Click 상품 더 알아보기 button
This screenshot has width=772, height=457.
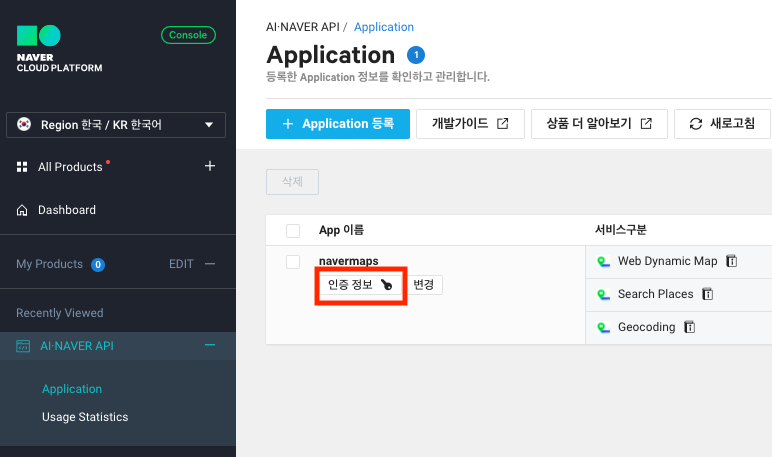tap(599, 124)
